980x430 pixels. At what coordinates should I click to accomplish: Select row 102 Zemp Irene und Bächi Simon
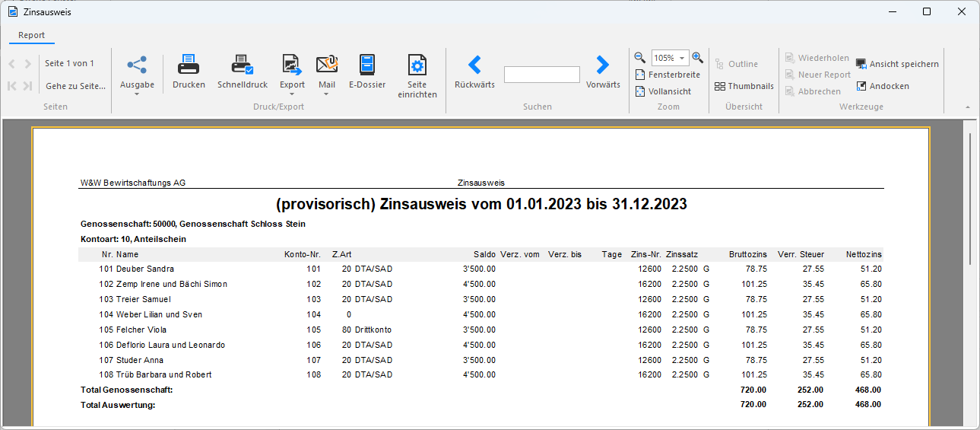(481, 284)
